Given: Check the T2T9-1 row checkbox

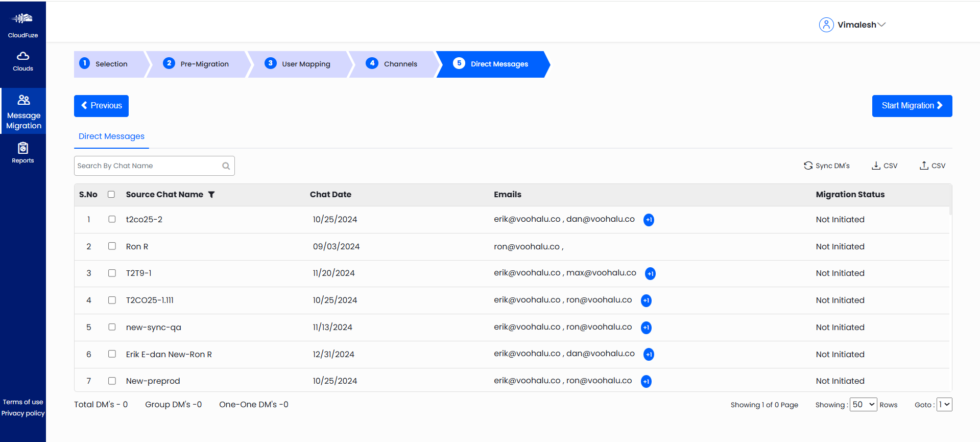Looking at the screenshot, I should [112, 273].
